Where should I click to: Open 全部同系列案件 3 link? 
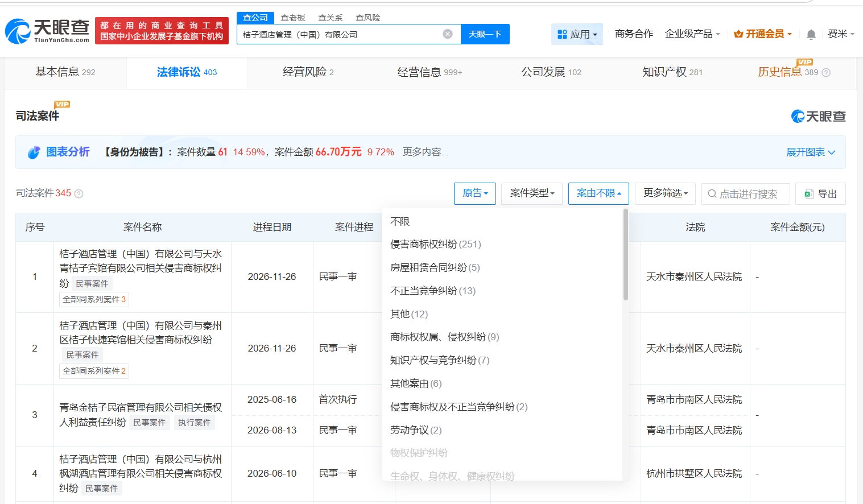94,299
